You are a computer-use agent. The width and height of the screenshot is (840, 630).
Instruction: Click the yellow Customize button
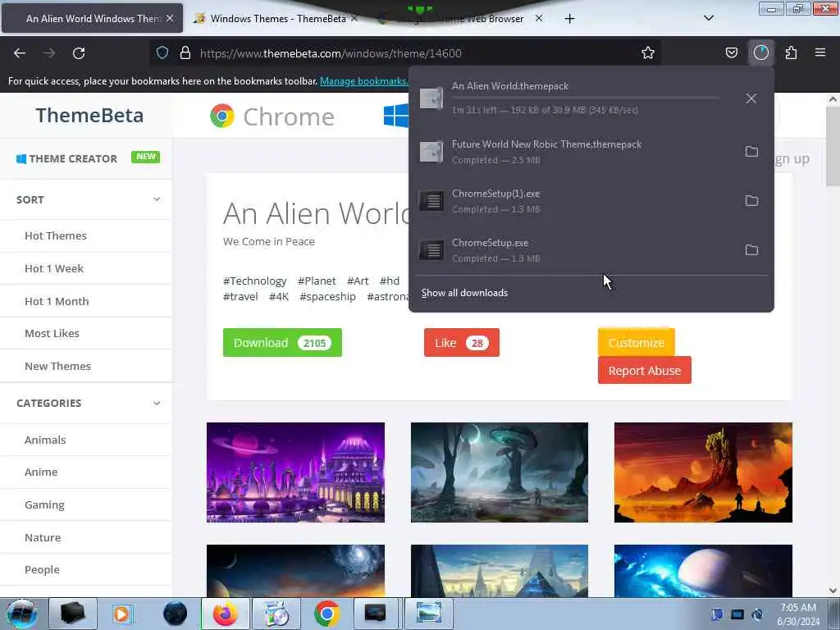point(636,343)
